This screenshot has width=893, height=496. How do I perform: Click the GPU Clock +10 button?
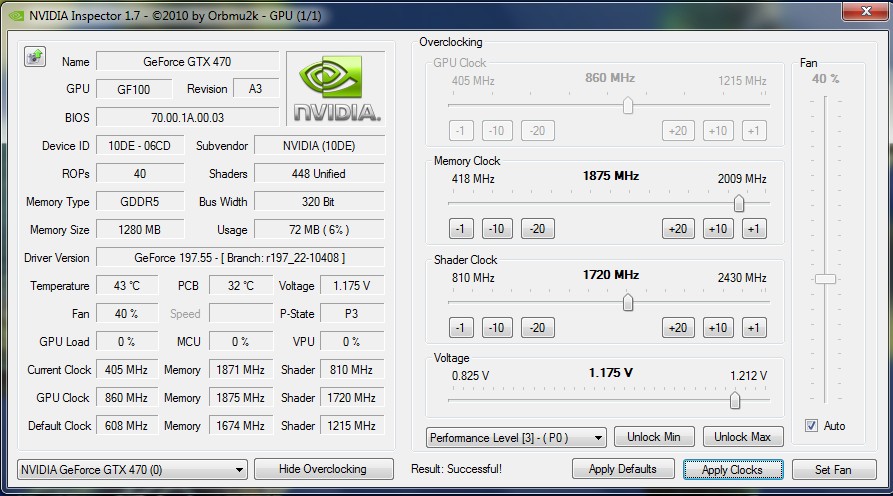pyautogui.click(x=718, y=131)
